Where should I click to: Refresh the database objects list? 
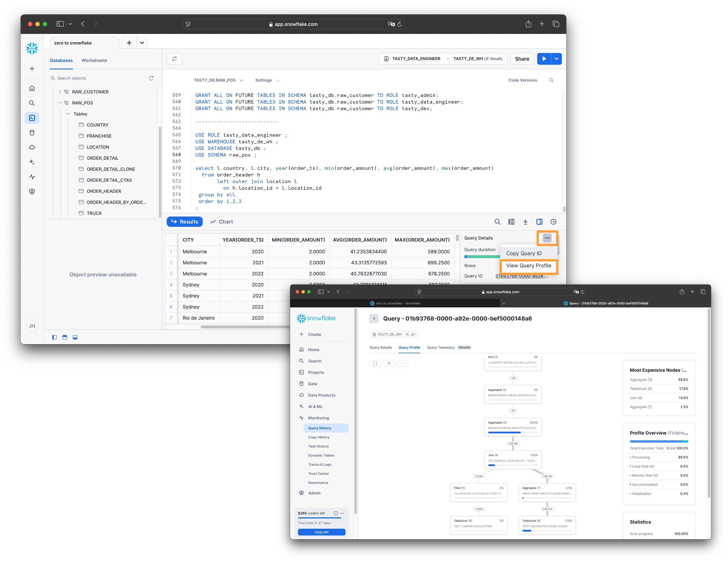[x=151, y=78]
